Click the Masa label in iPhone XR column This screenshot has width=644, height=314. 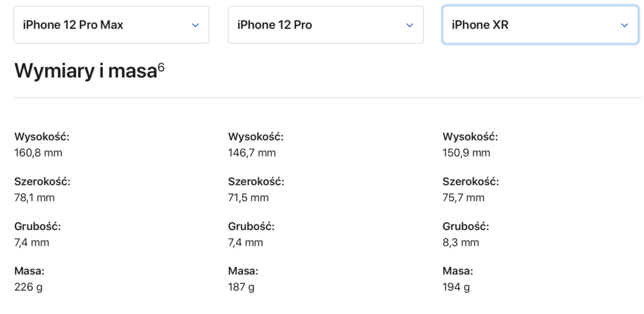[457, 271]
